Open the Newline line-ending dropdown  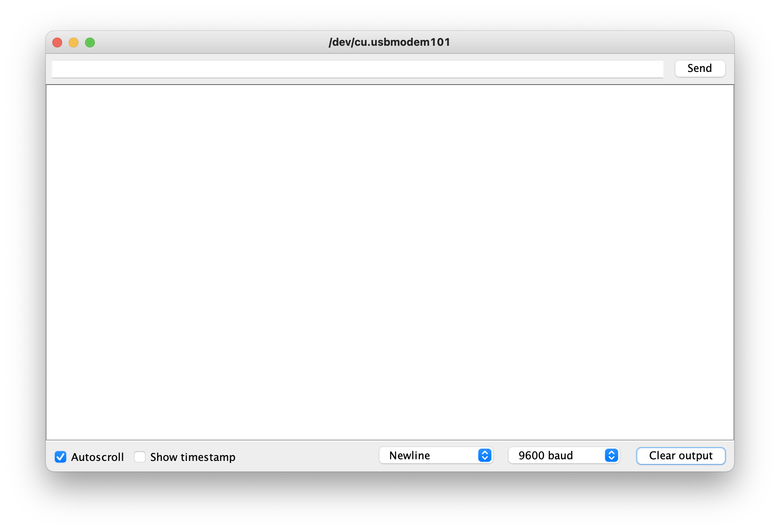pos(435,455)
